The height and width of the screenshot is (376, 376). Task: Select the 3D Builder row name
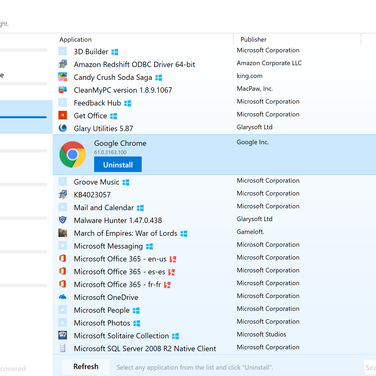(91, 52)
